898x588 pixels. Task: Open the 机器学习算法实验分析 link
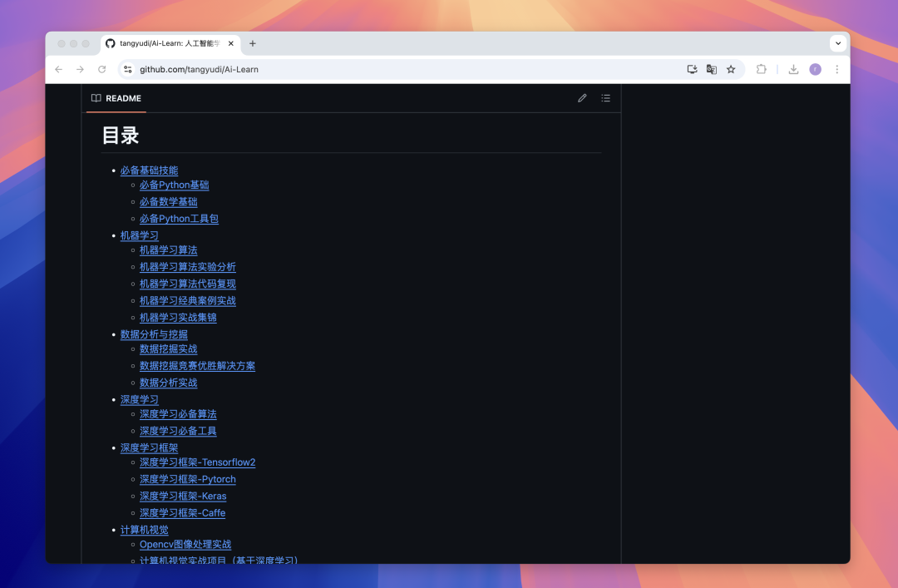click(x=188, y=267)
